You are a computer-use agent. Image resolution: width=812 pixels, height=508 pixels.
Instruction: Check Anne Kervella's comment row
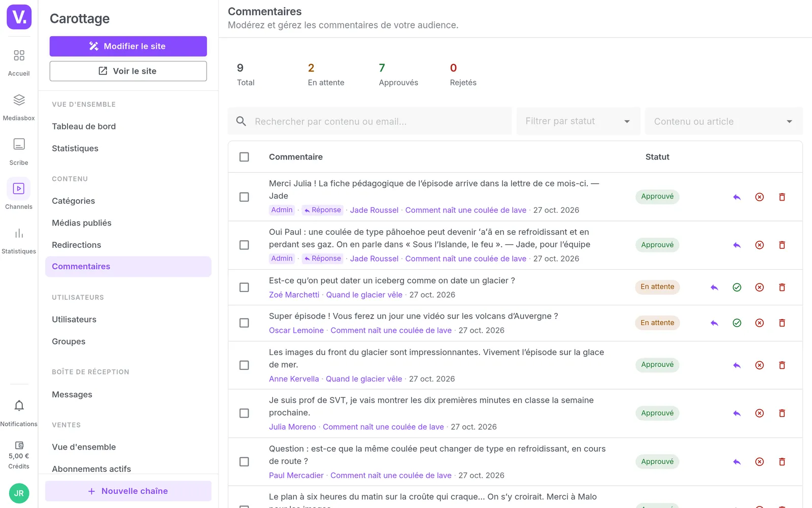(244, 365)
